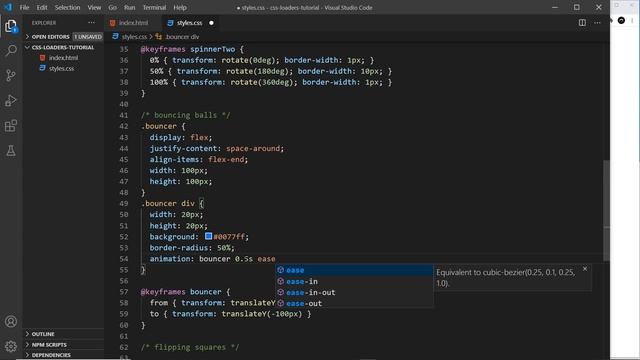Click line number 54 in gutter
Image resolution: width=640 pixels, height=360 pixels.
click(124, 259)
